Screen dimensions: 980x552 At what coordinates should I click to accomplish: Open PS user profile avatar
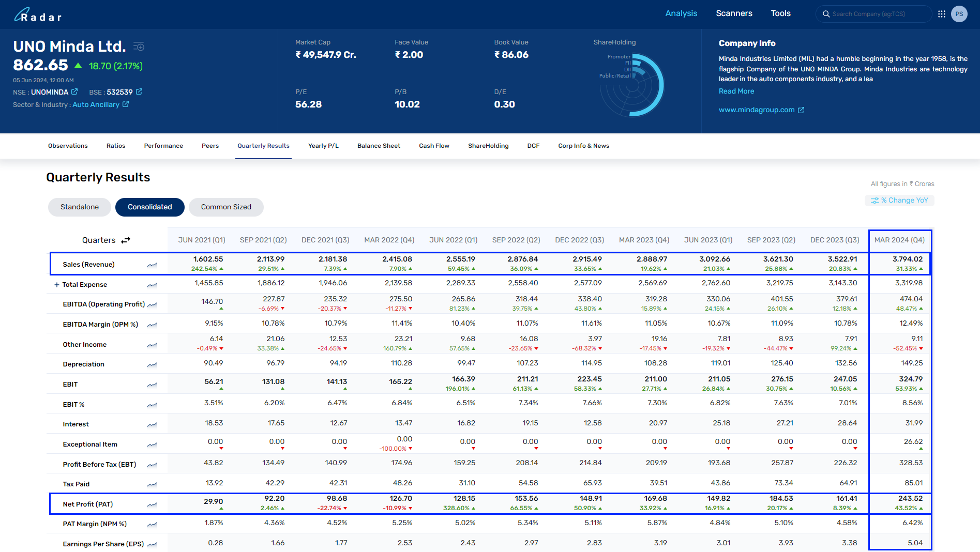tap(959, 14)
